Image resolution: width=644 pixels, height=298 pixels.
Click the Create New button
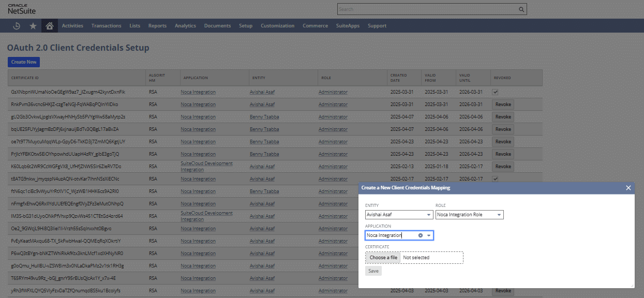(x=24, y=62)
